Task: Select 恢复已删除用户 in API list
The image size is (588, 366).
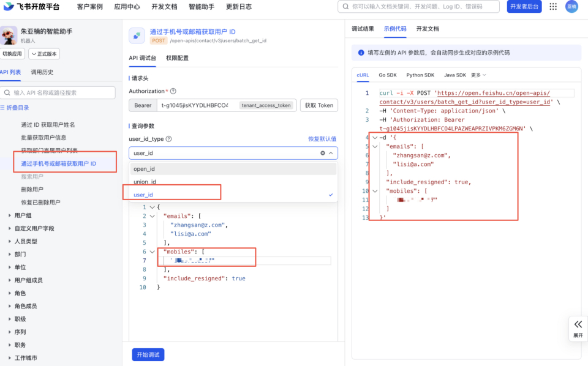Action: coord(40,203)
